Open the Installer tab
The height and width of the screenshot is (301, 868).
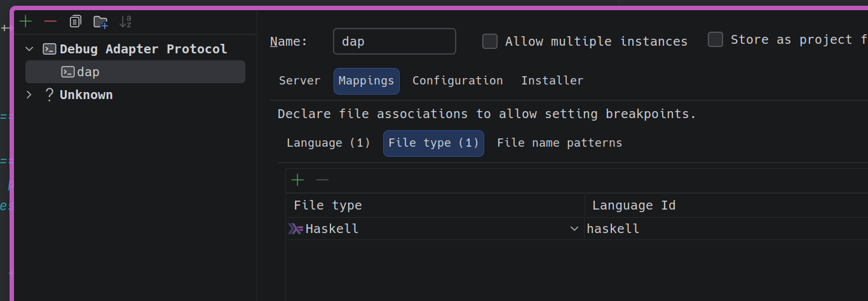pos(552,81)
